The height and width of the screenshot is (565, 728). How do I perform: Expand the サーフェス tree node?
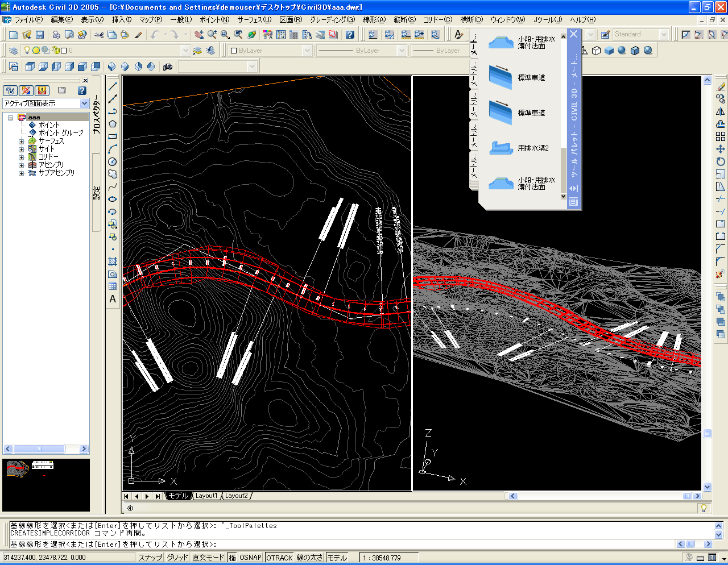click(22, 141)
